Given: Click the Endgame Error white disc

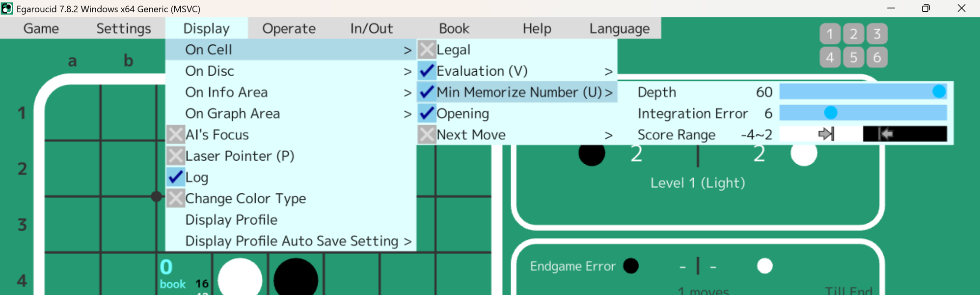Looking at the screenshot, I should tap(764, 266).
